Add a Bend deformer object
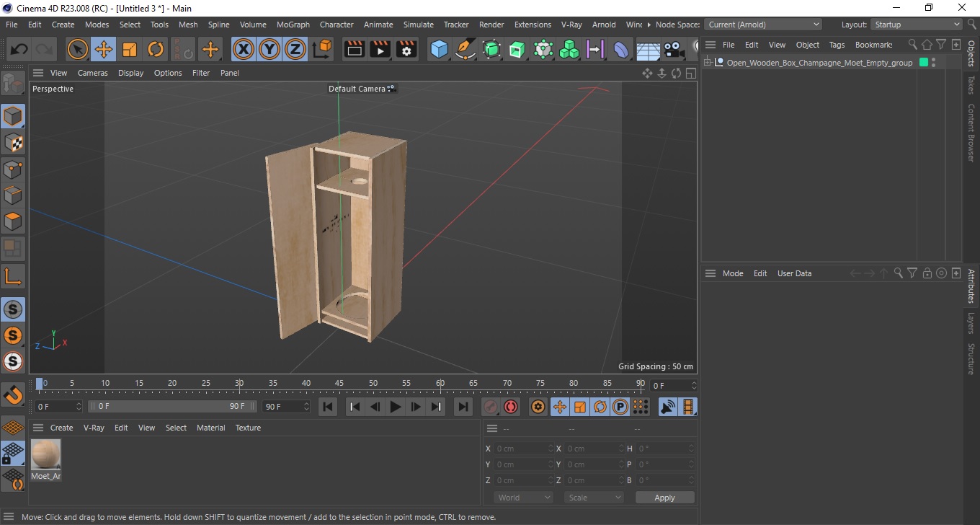Screen dimensions: 980x525 [621, 50]
